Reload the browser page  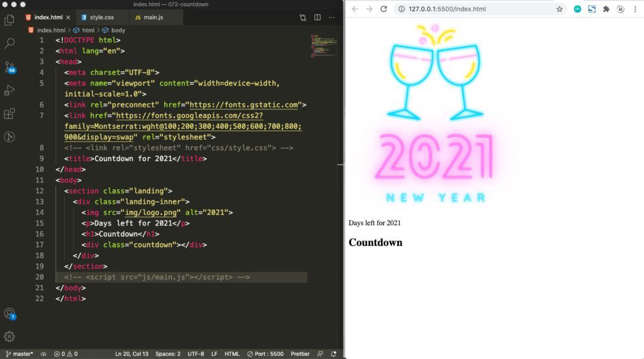click(x=384, y=9)
